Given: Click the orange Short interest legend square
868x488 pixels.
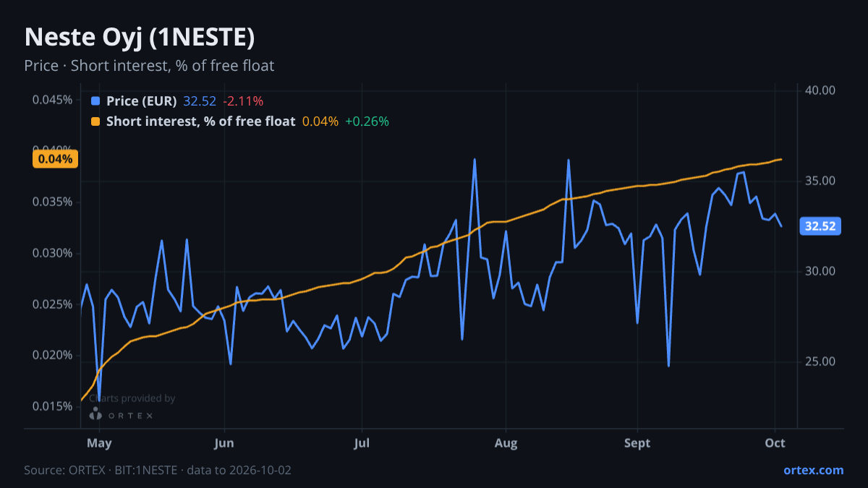Looking at the screenshot, I should pos(95,121).
